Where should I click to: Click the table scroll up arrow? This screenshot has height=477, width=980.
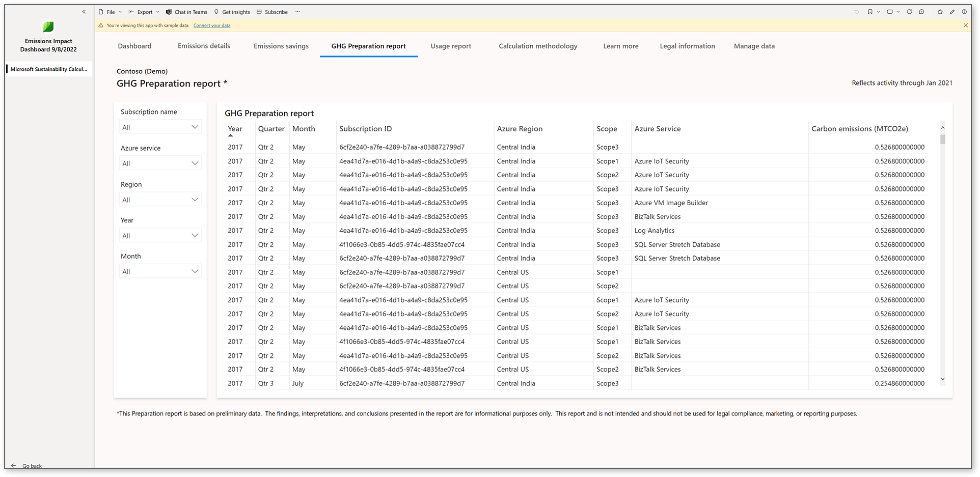coord(942,128)
